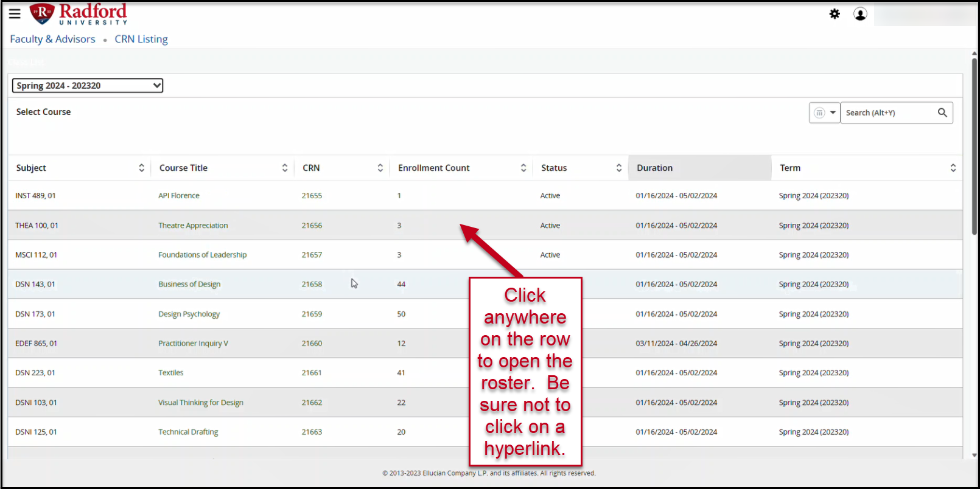Click in the Search (Alt+Y) field
This screenshot has height=489, width=980.
point(887,113)
